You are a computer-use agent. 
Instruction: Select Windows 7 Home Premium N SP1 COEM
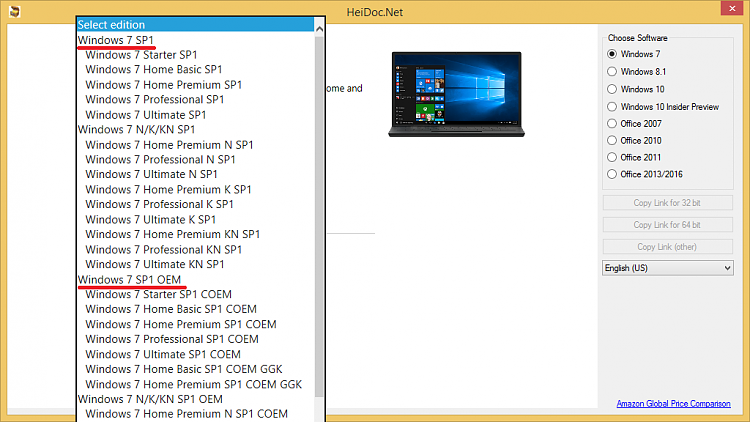(x=187, y=414)
